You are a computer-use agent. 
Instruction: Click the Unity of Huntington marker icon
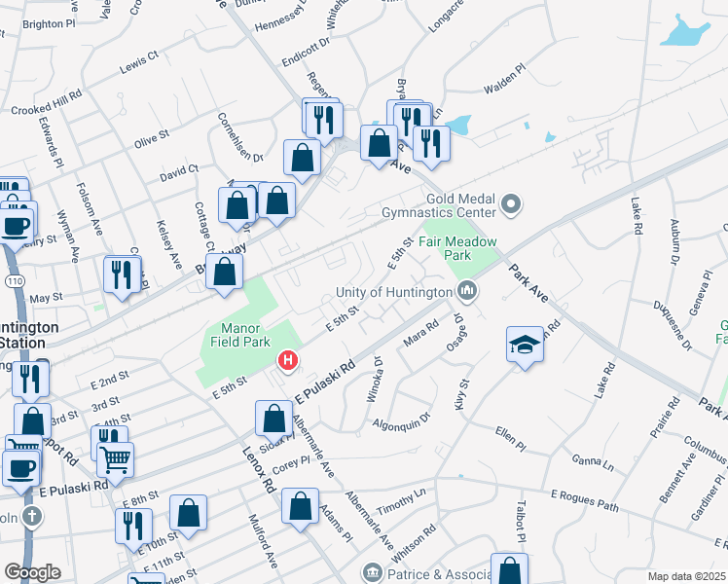click(467, 291)
